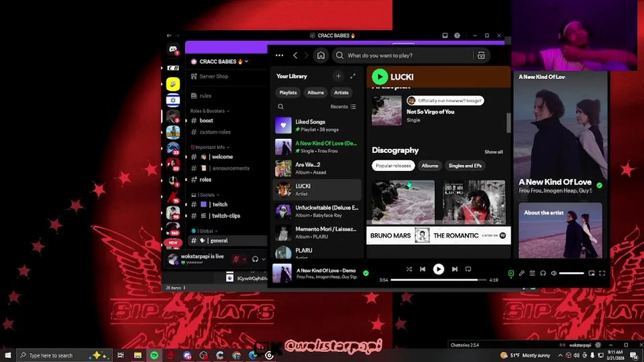Mute Spotify volume speaker icon
Image resolution: width=644 pixels, height=362 pixels.
click(553, 273)
